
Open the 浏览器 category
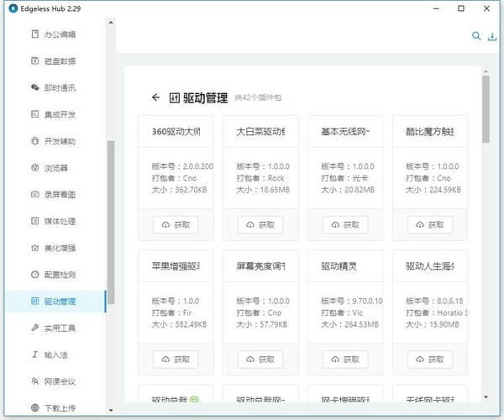click(x=55, y=168)
